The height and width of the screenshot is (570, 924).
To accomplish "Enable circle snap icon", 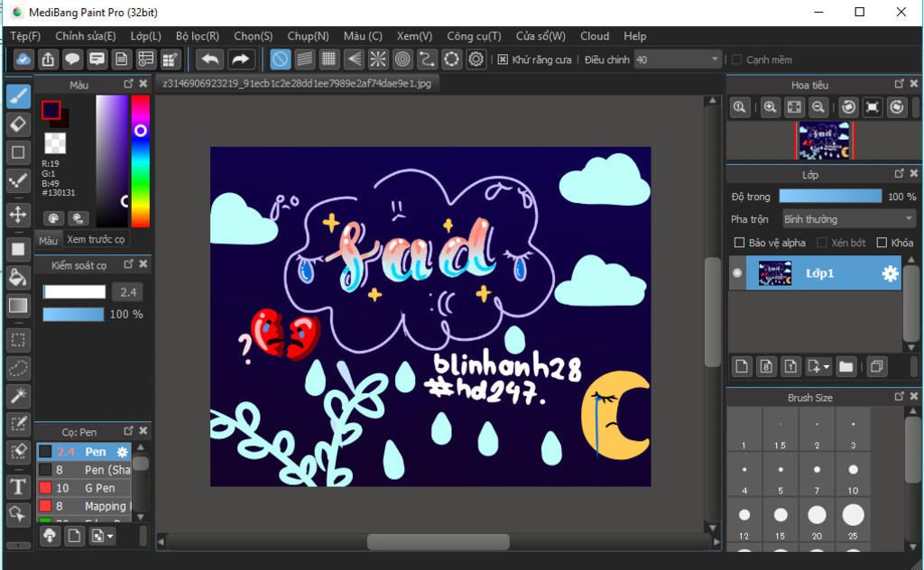I will coord(402,59).
